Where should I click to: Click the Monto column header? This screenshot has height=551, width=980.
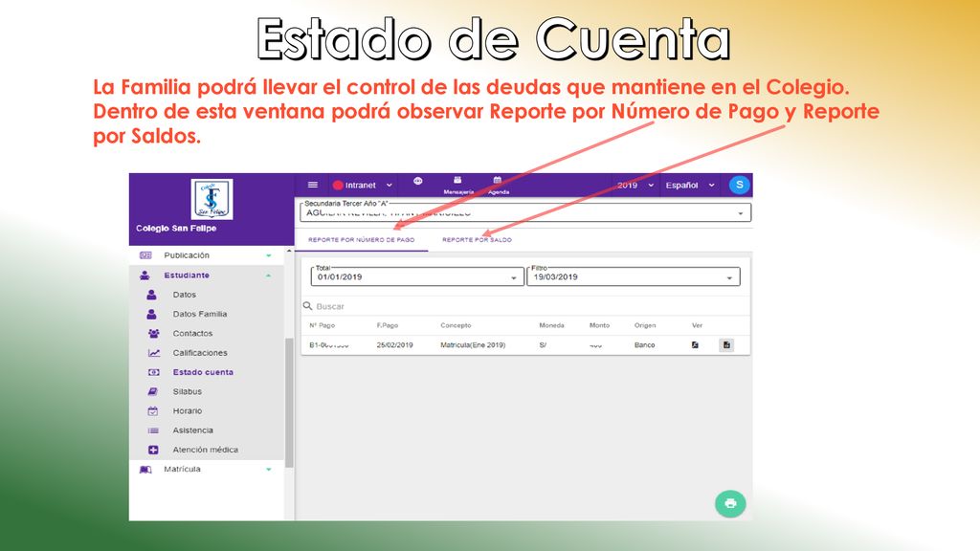(599, 325)
